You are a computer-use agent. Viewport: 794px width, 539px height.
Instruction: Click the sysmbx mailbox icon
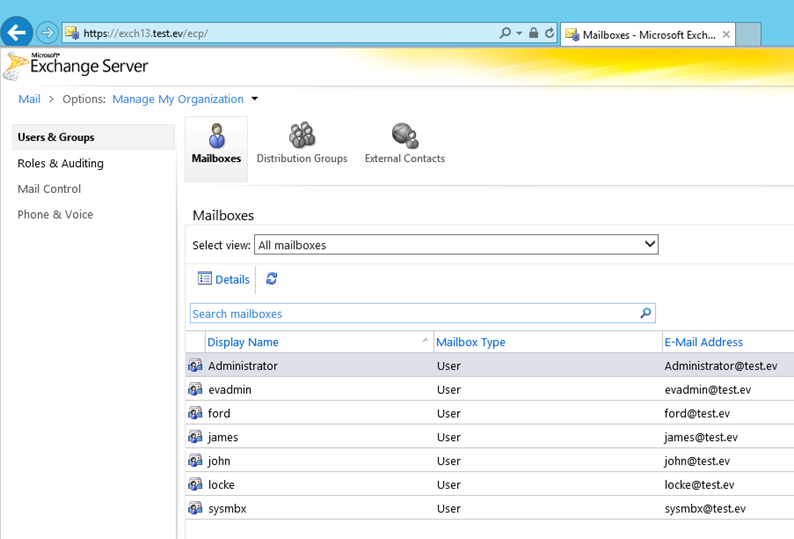195,508
